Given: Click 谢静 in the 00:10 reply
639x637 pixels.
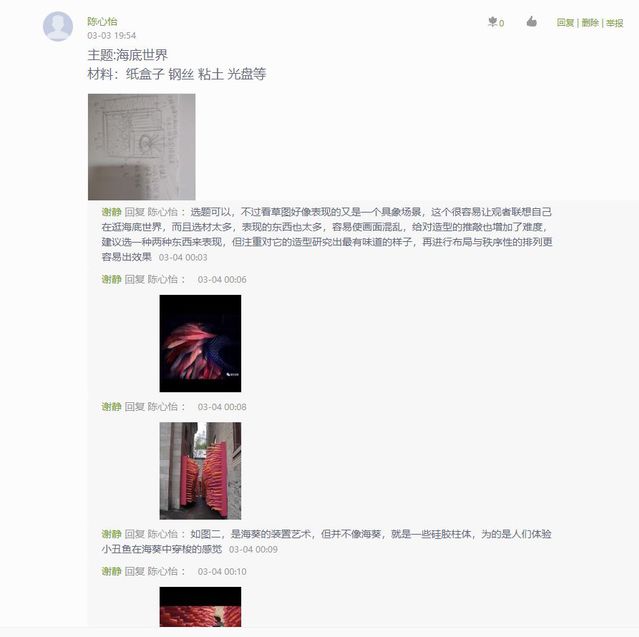Looking at the screenshot, I should 112,571.
